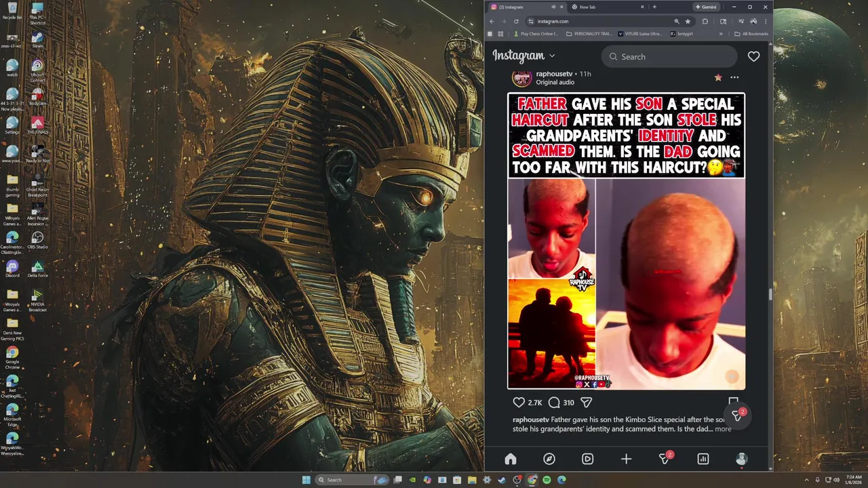Share the raphousetv post
This screenshot has width=868, height=488.
(x=587, y=403)
